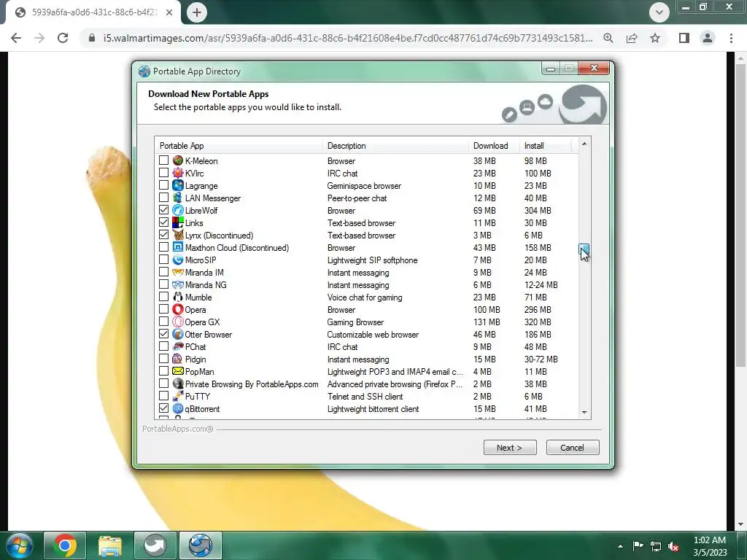This screenshot has height=560, width=747.
Task: Reload the page in Chrome
Action: click(63, 38)
